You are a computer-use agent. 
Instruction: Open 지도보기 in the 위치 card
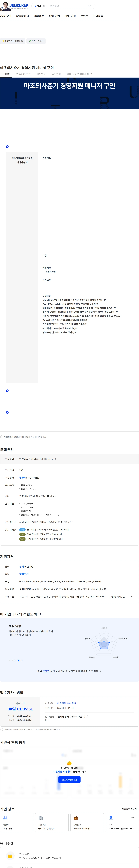pos(132,817)
